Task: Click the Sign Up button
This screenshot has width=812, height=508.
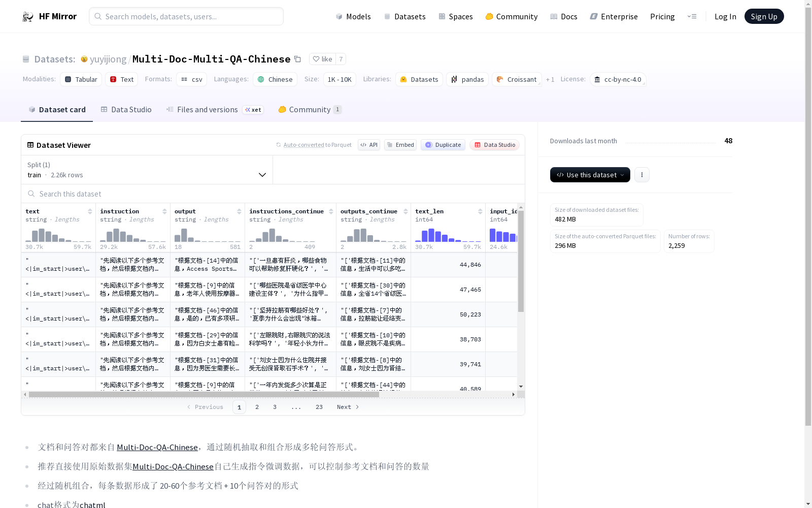Action: point(764,16)
